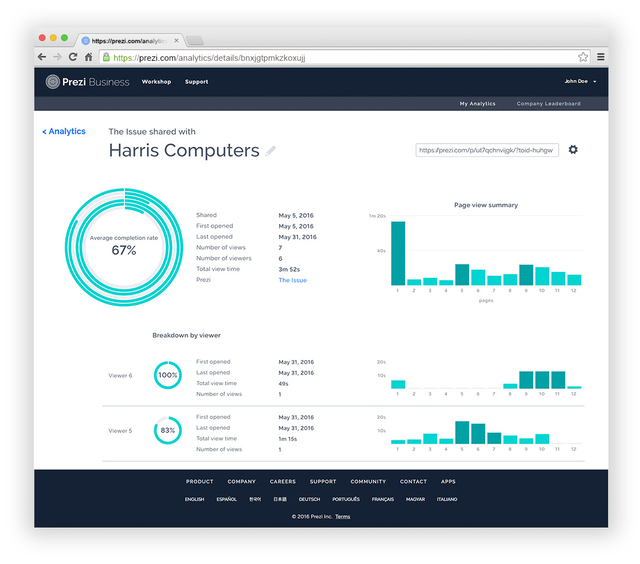Click the browser forward arrow

[x=58, y=57]
